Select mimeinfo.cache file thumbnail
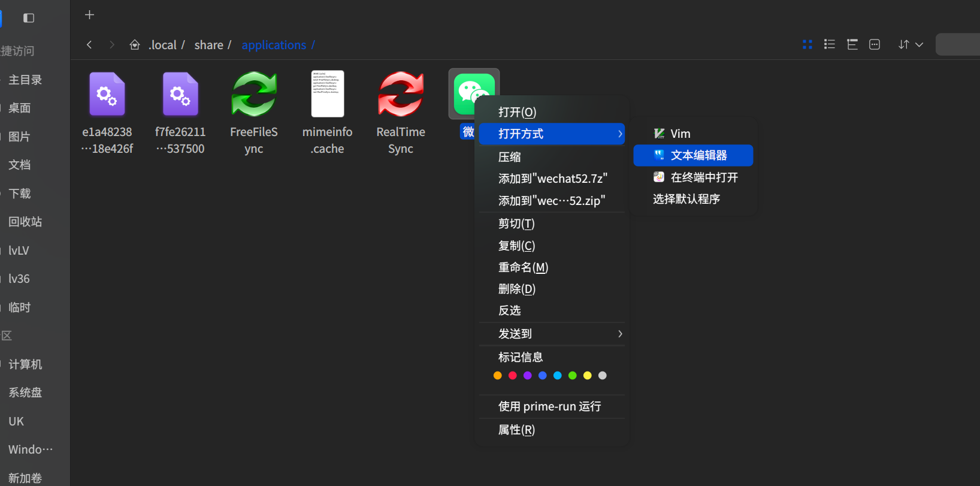Image resolution: width=980 pixels, height=486 pixels. (328, 94)
